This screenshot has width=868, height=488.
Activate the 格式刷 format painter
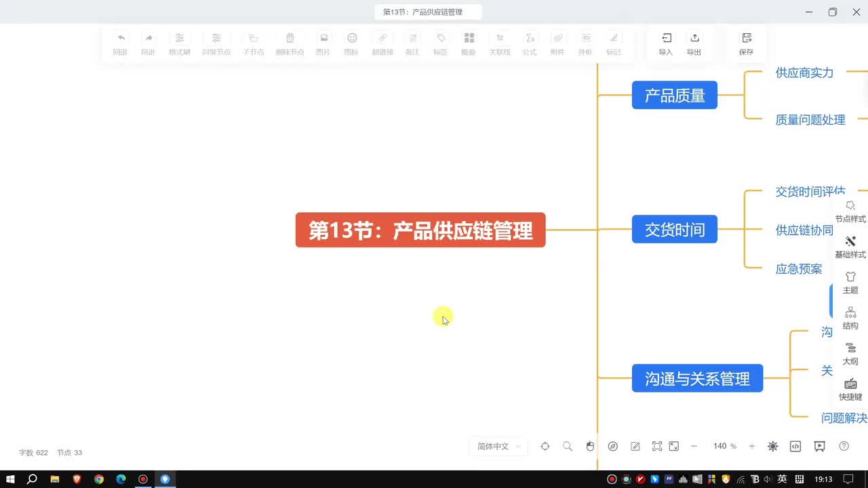click(x=180, y=43)
